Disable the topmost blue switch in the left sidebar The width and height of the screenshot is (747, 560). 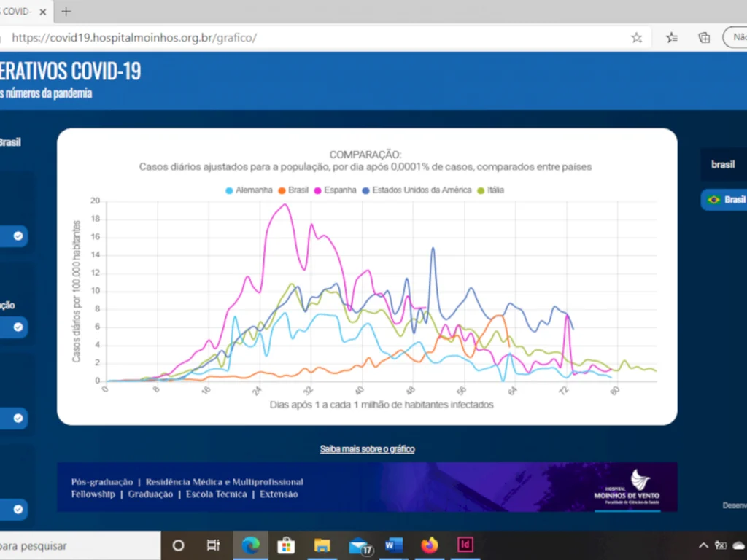tap(17, 236)
